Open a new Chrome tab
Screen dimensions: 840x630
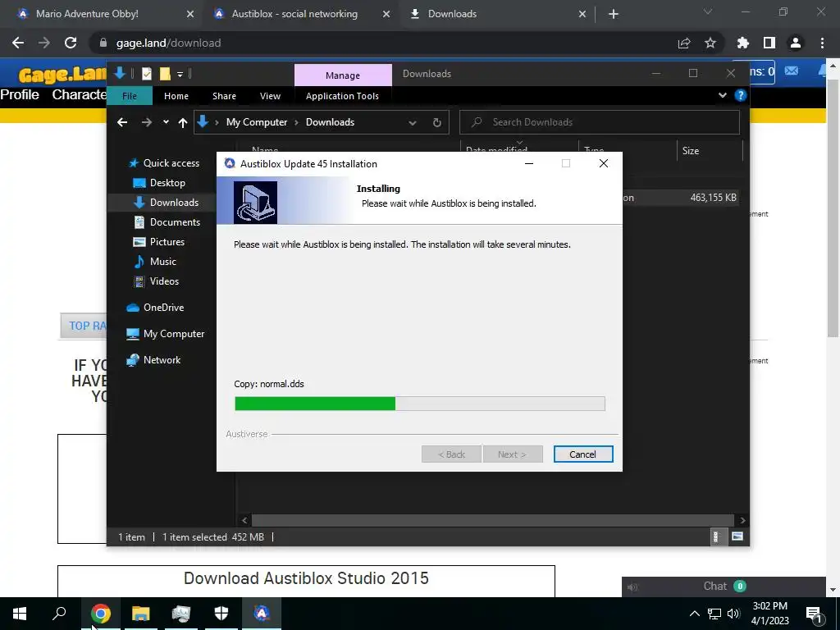614,15
